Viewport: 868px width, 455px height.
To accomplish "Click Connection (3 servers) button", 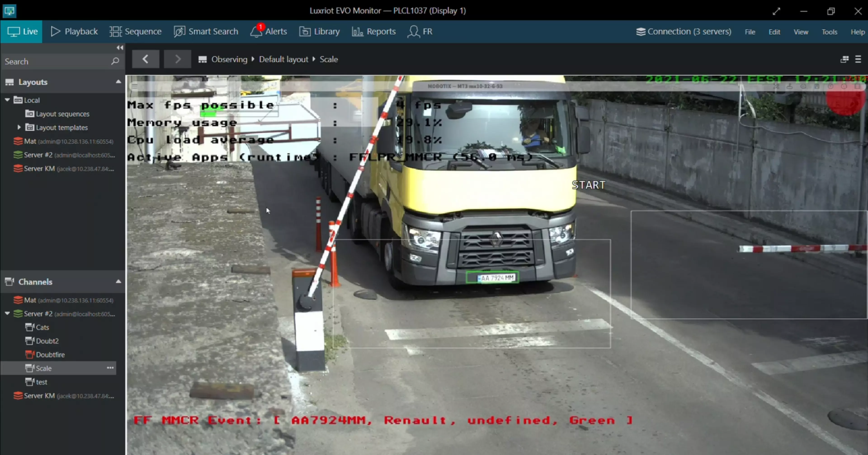I will 683,31.
